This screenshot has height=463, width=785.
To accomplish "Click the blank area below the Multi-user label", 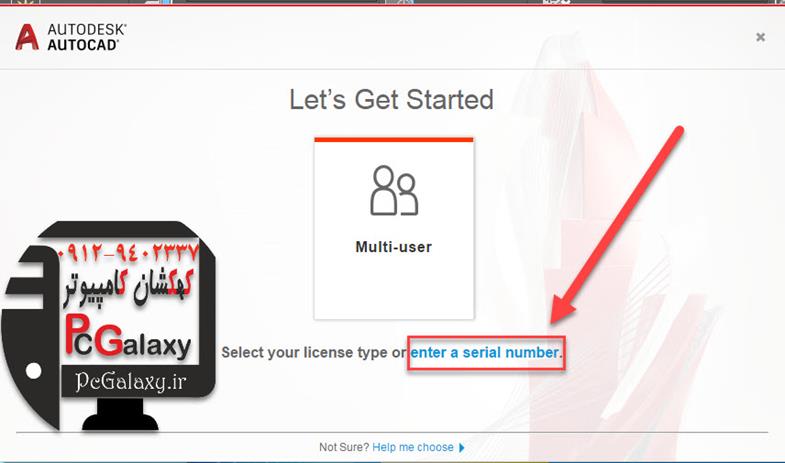I will [x=394, y=288].
